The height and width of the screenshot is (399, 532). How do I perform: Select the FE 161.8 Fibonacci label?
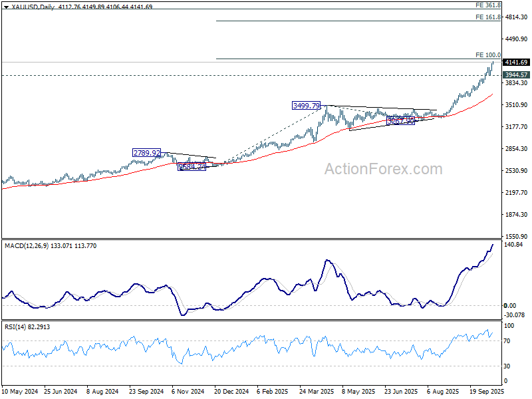(x=487, y=17)
